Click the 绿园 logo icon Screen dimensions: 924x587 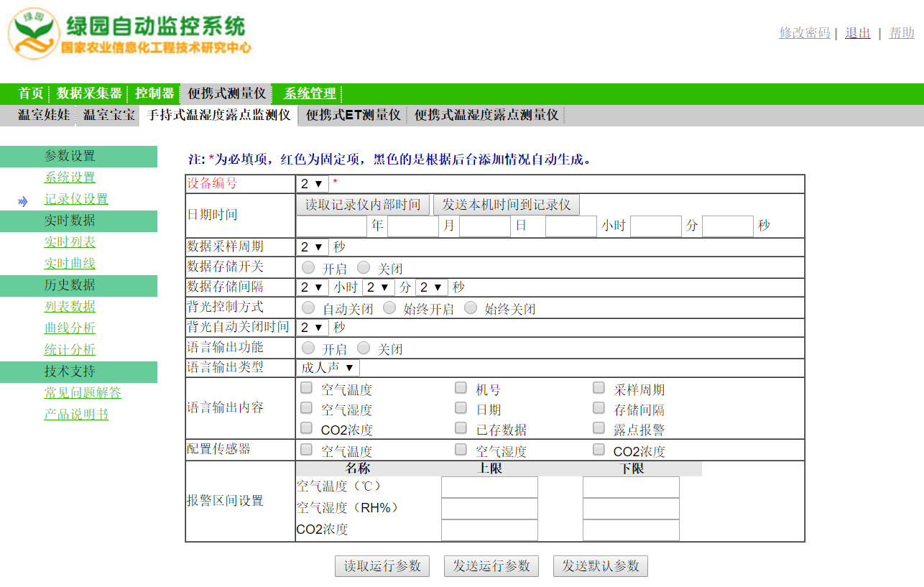(34, 33)
